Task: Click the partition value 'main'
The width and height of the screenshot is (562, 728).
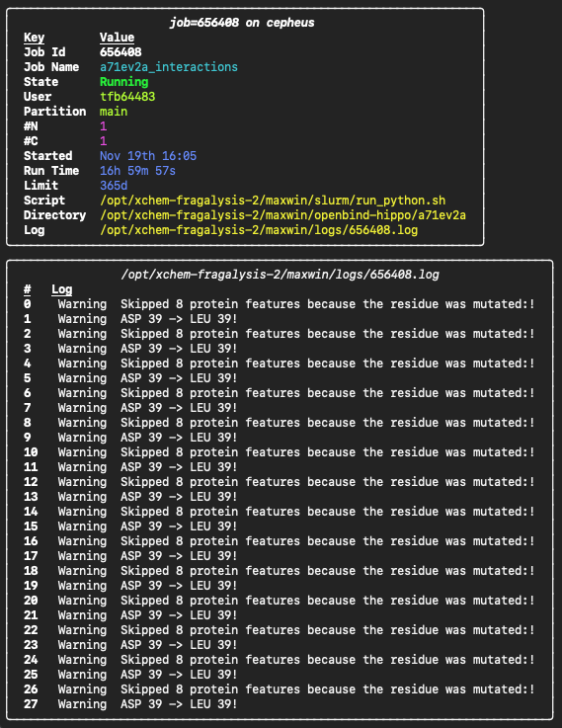Action: tap(114, 112)
